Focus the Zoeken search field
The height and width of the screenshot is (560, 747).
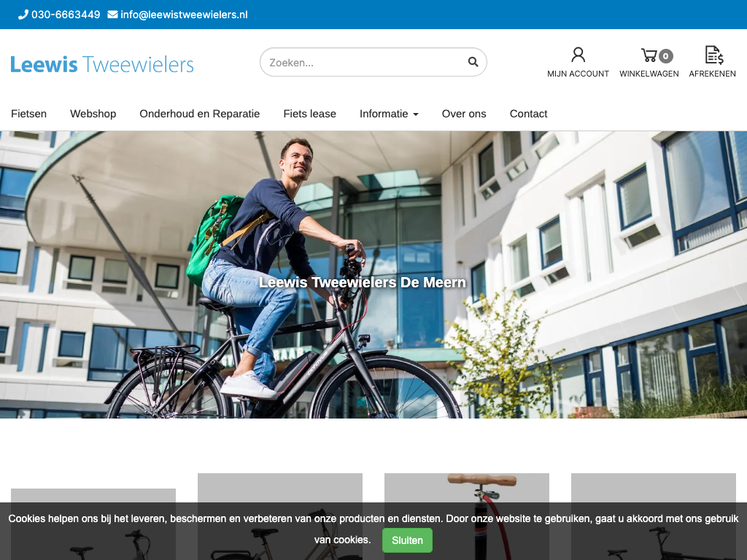365,63
